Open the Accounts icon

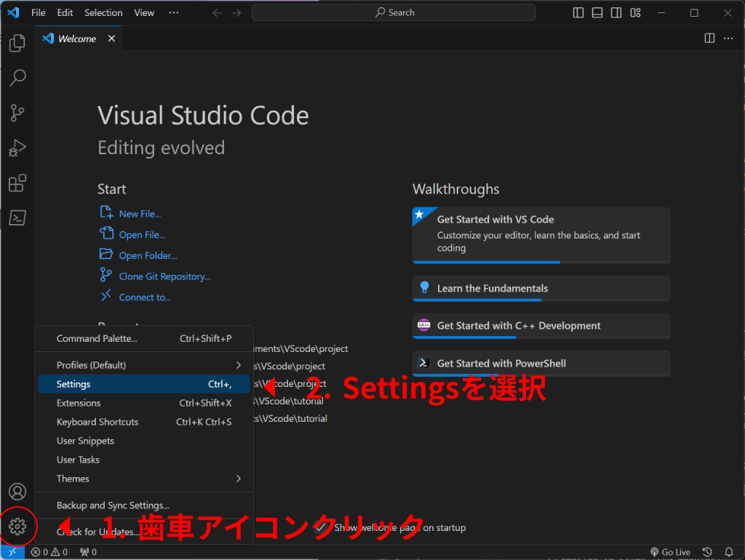coord(17,492)
